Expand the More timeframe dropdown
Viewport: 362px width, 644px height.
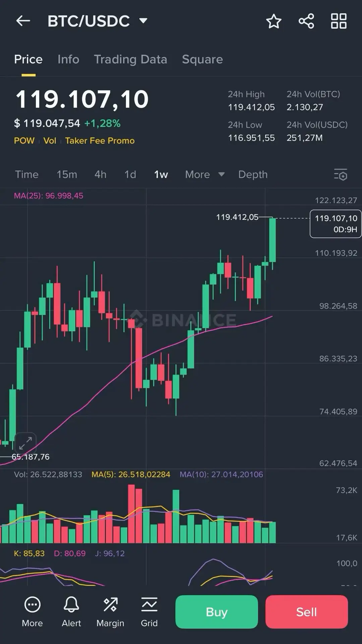204,174
